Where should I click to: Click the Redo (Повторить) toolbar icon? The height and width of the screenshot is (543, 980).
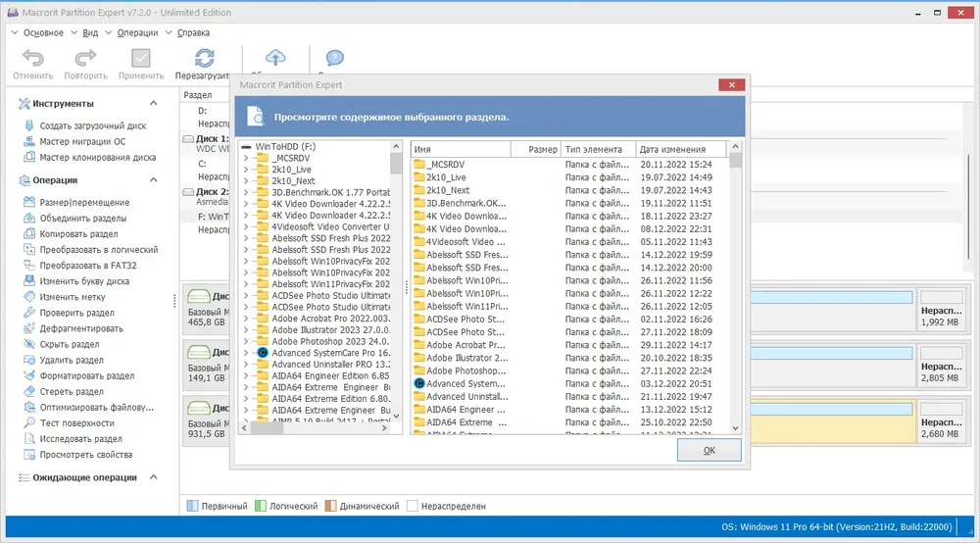(x=85, y=58)
